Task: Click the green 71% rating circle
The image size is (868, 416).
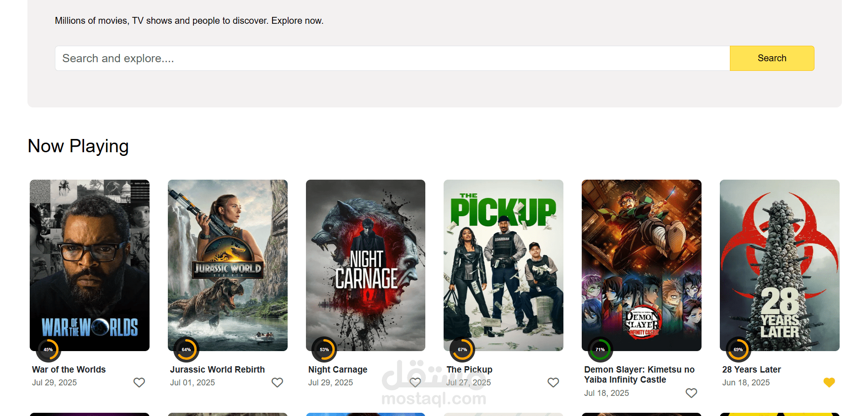Action: 600,350
